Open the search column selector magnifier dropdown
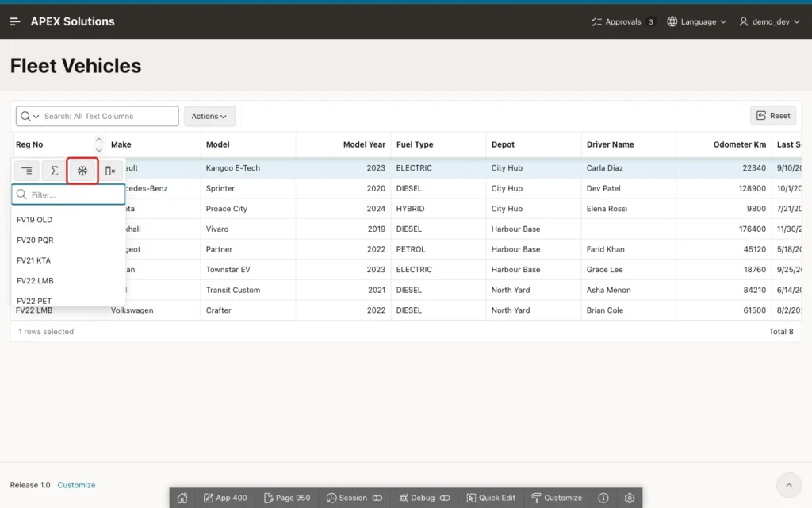This screenshot has height=508, width=812. tap(29, 116)
